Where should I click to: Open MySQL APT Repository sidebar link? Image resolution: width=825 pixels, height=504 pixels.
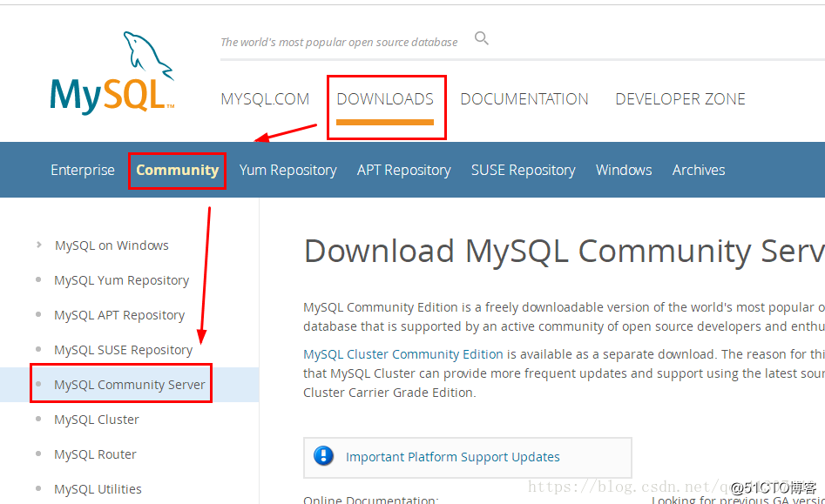pyautogui.click(x=119, y=315)
